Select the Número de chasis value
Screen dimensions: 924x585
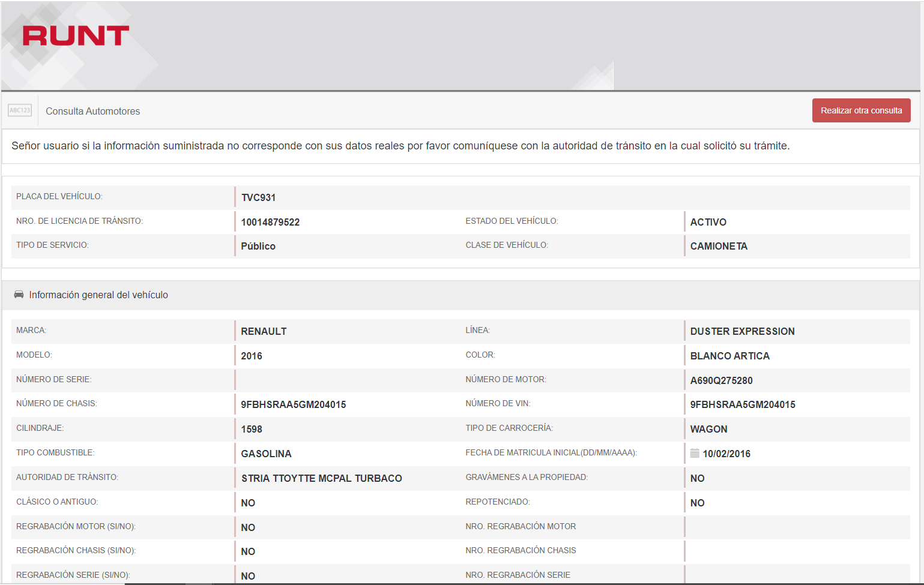(293, 404)
